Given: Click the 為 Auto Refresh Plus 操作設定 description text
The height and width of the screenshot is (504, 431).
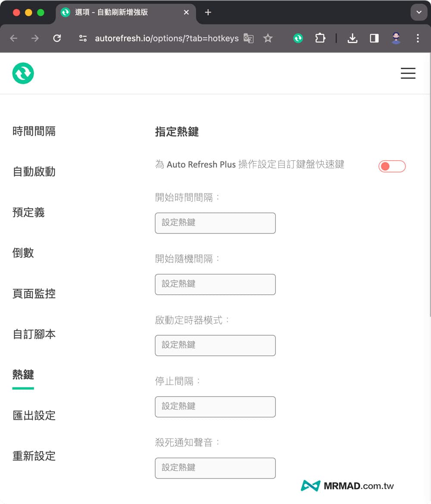Looking at the screenshot, I should tap(250, 165).
